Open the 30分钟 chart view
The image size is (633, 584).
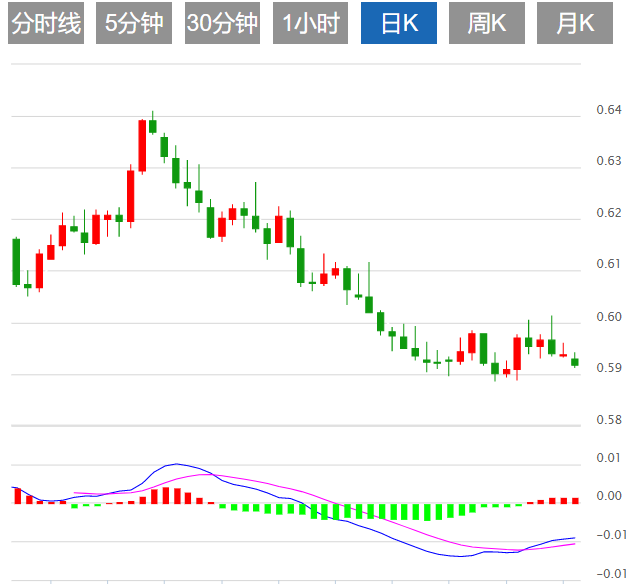pos(222,23)
